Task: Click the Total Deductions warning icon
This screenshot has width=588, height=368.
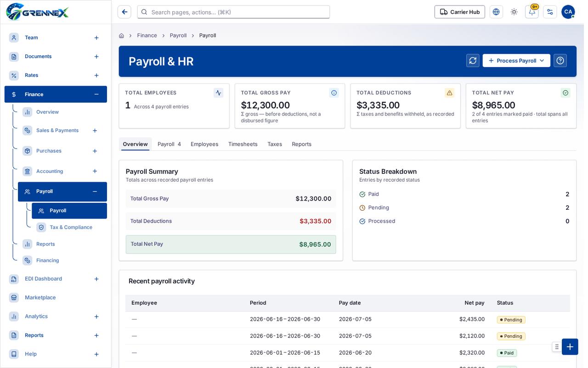Action: [450, 93]
